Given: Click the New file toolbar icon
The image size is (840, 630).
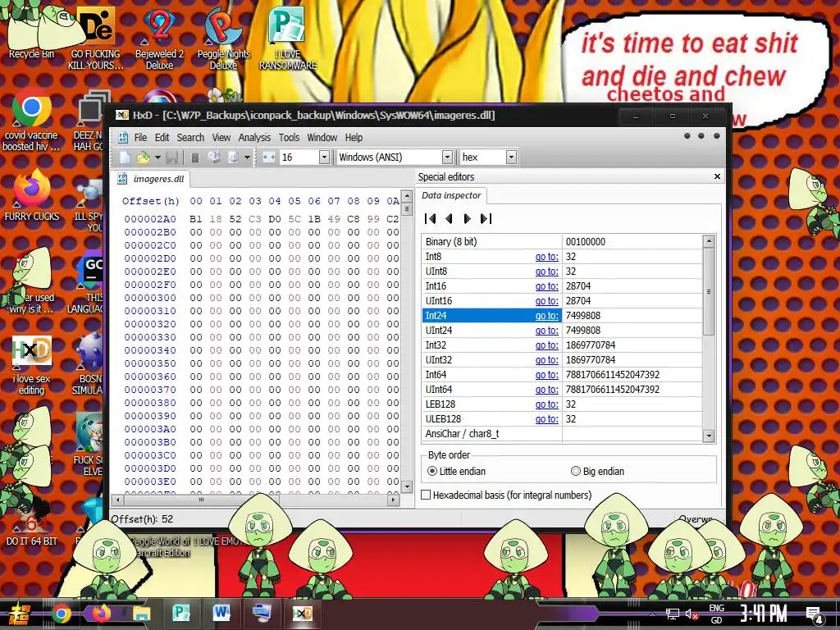Looking at the screenshot, I should tap(125, 157).
